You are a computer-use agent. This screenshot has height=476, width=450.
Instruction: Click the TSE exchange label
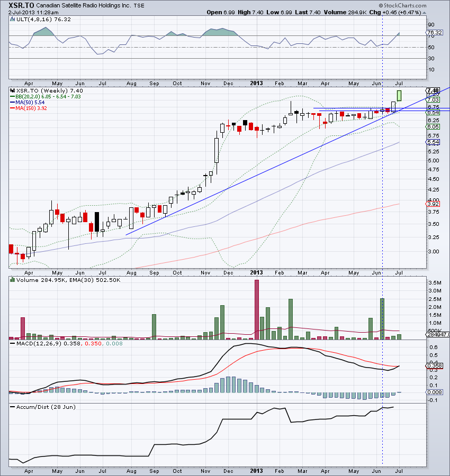click(139, 5)
